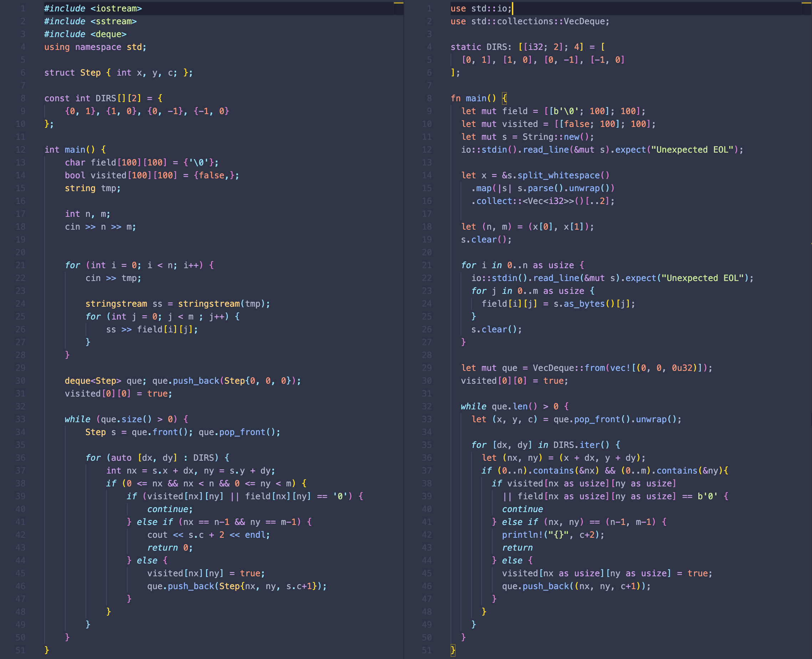Click left pane scrollbar marker at top
812x659 pixels.
[x=399, y=3]
